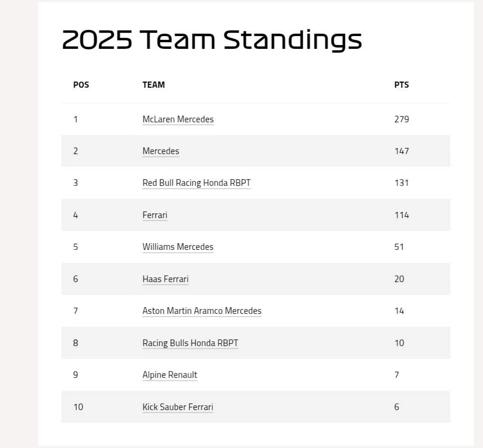The image size is (483, 448).
Task: Click the PTS column header
Action: [x=401, y=85]
